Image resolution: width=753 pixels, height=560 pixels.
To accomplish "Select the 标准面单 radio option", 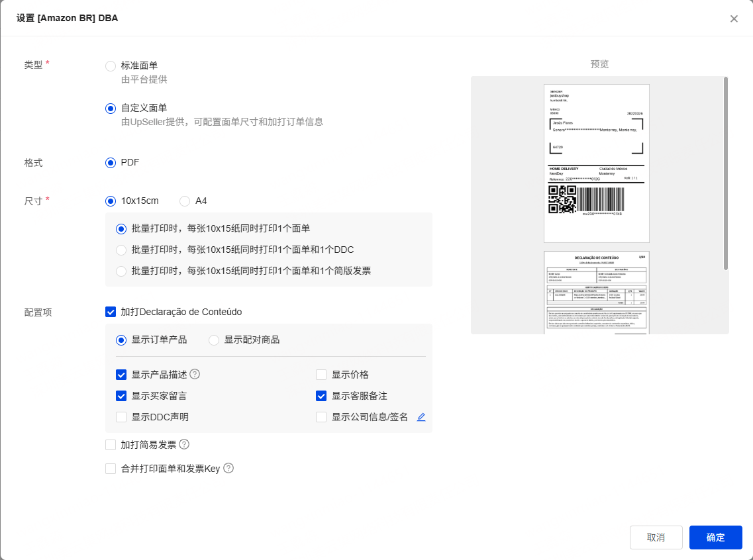I will tap(111, 66).
